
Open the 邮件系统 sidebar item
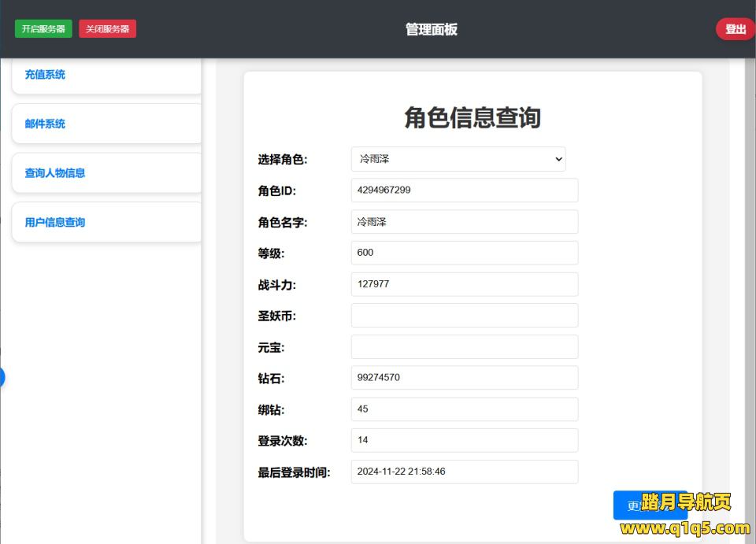(106, 124)
